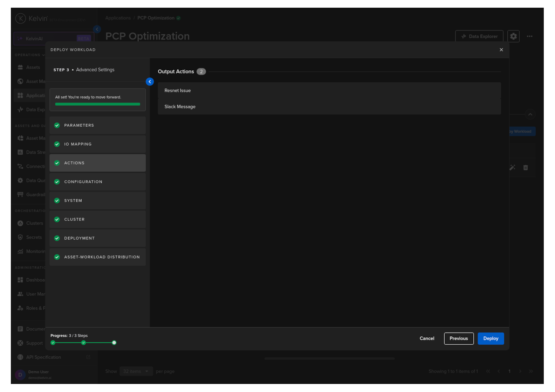Select the Parameters section
The image size is (555, 392).
coord(97,125)
